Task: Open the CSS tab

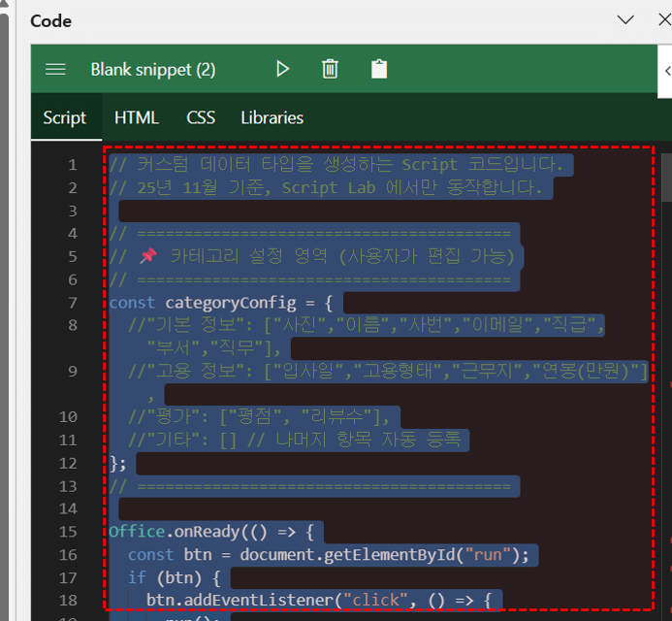Action: (x=201, y=118)
